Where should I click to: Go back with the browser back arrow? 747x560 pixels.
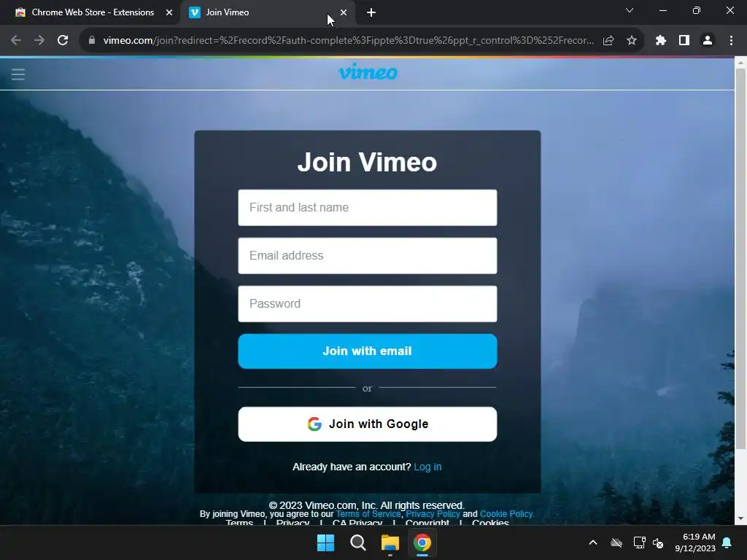16,41
